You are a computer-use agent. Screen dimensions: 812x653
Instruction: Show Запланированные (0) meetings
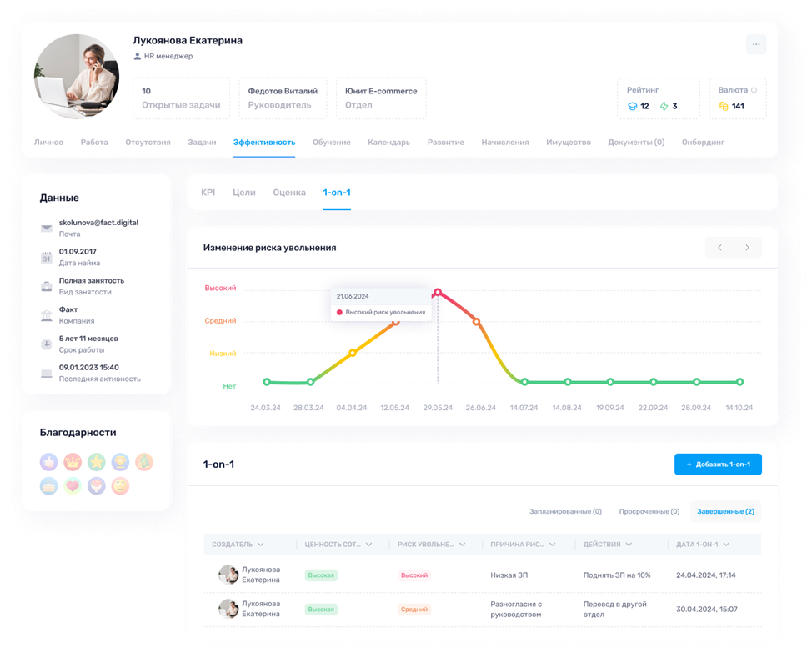pyautogui.click(x=565, y=511)
